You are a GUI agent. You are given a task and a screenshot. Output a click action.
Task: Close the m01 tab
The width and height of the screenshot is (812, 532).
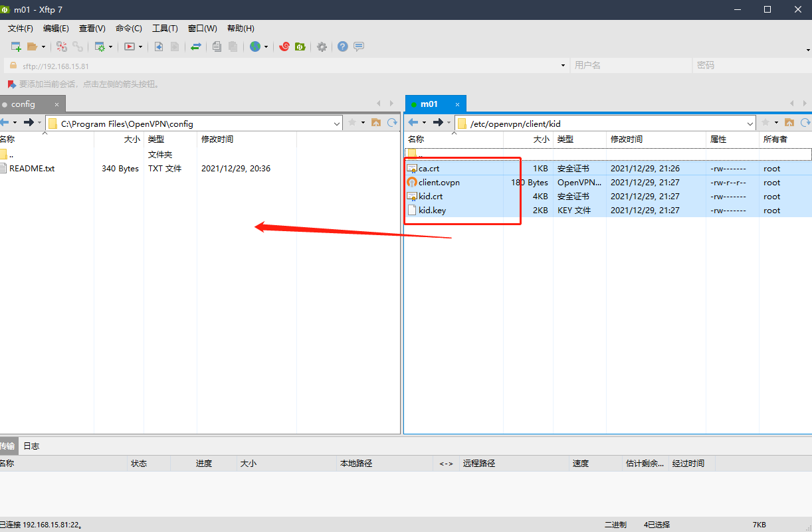click(457, 104)
